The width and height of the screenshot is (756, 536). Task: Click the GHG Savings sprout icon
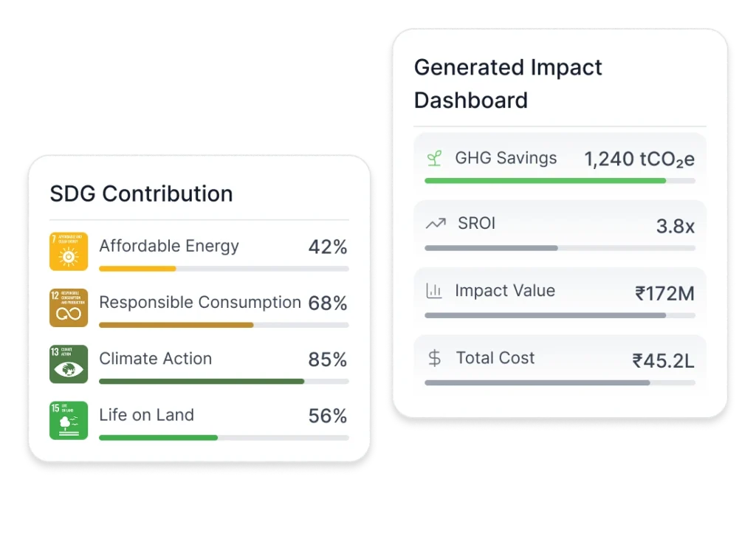(x=435, y=158)
